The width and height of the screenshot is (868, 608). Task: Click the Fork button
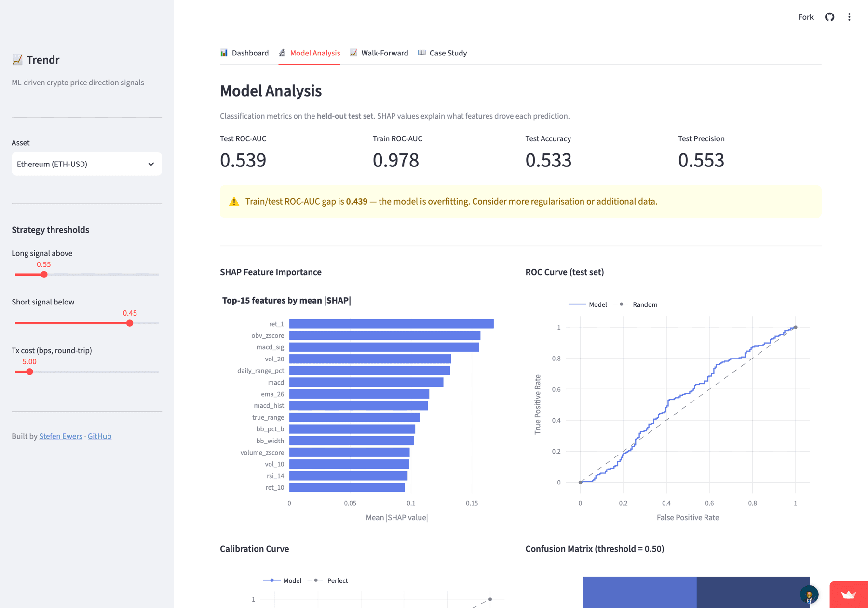coord(805,17)
